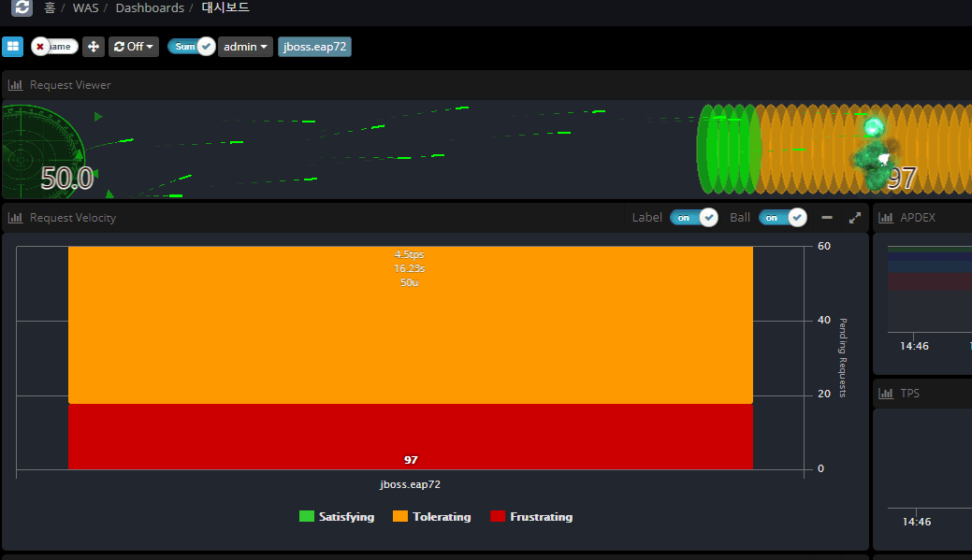Image resolution: width=972 pixels, height=560 pixels.
Task: Click the move/drag arrows icon
Action: pyautogui.click(x=94, y=47)
